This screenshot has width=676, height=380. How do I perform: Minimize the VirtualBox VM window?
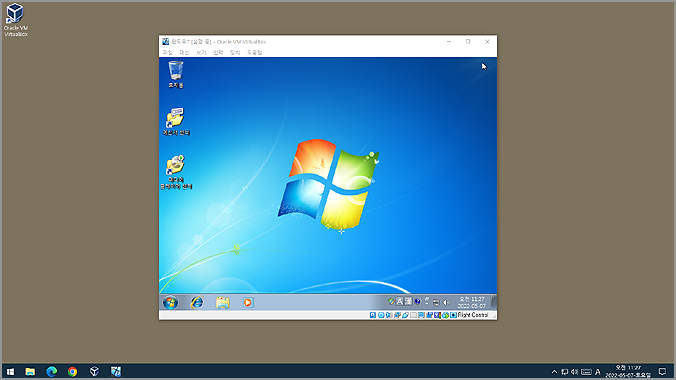coord(449,42)
